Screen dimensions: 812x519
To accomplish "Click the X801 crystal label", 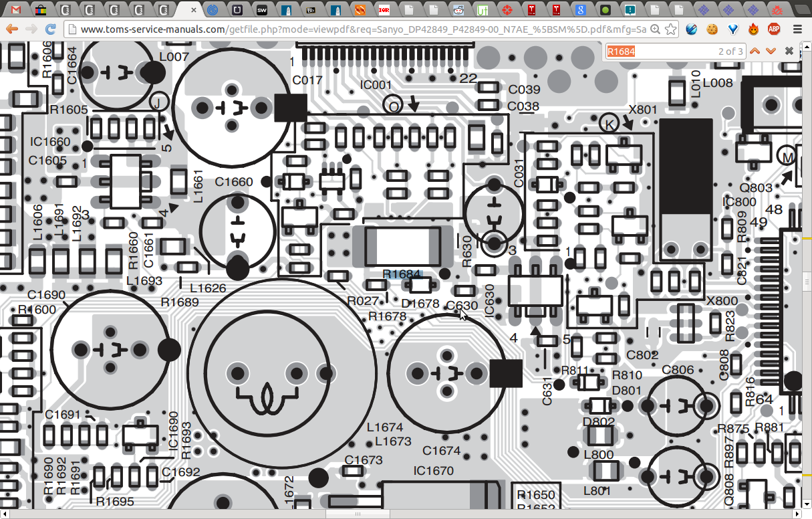I will click(643, 109).
